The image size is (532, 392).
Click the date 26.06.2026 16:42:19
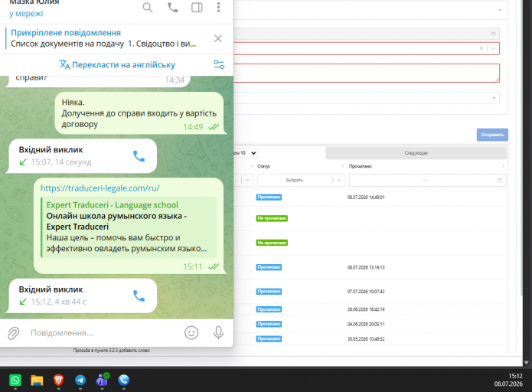pyautogui.click(x=366, y=309)
